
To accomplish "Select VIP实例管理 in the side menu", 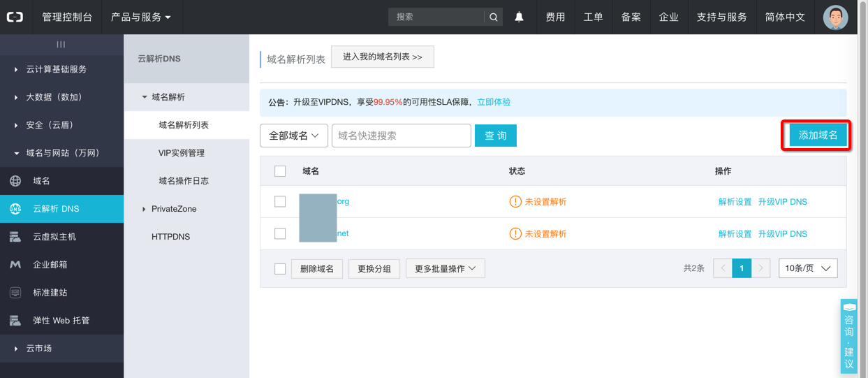I will point(182,153).
